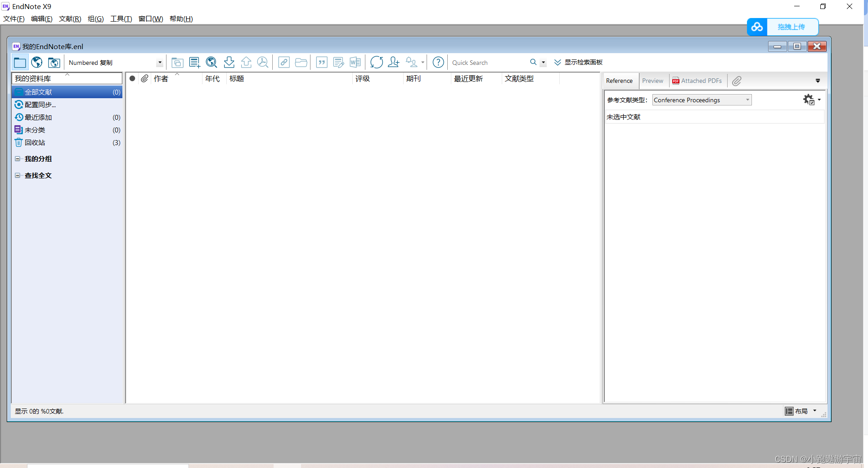Click the attach file paperclip tab icon
The height and width of the screenshot is (468, 868).
[737, 81]
